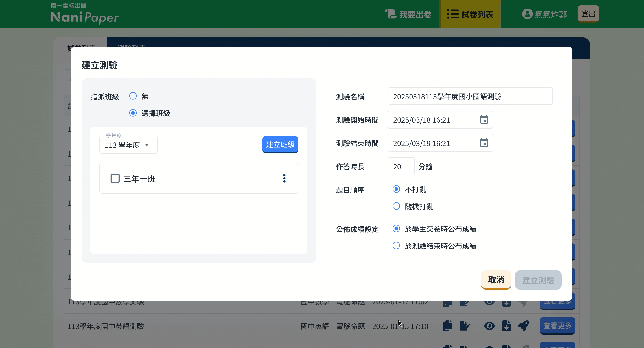The height and width of the screenshot is (348, 644).
Task: Select 選擇班級 radio option
Action: tap(133, 113)
